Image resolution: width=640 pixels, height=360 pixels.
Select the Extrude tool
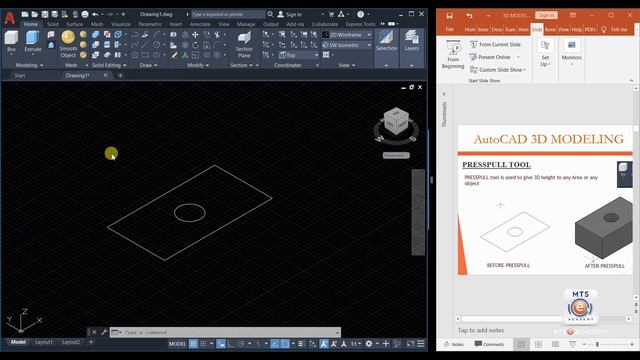coord(33,42)
